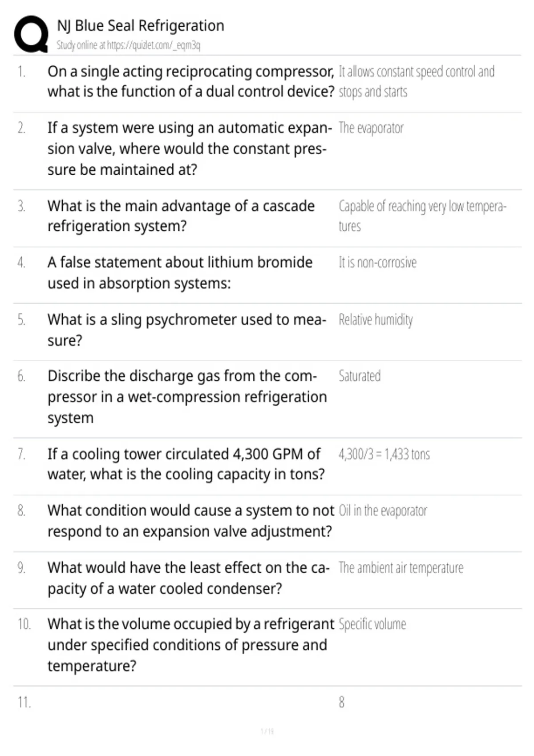Select wet-compression discharge gas question
Viewport: 534px width, 756px height.
tap(187, 397)
